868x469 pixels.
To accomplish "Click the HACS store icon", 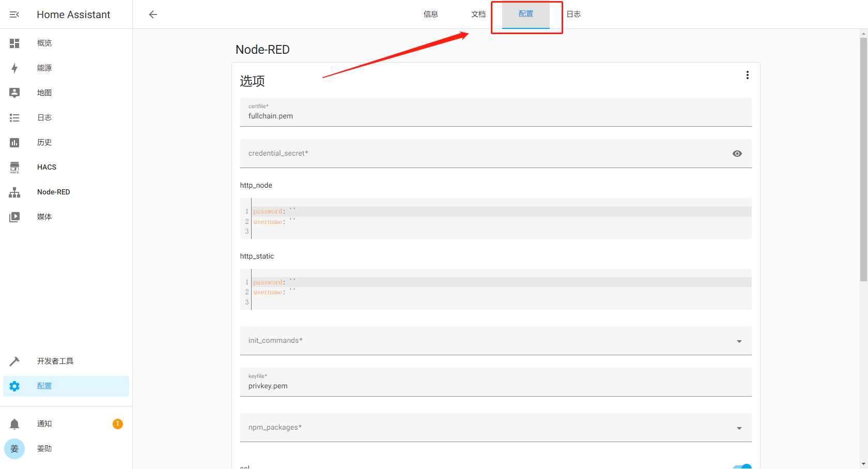I will [x=14, y=167].
